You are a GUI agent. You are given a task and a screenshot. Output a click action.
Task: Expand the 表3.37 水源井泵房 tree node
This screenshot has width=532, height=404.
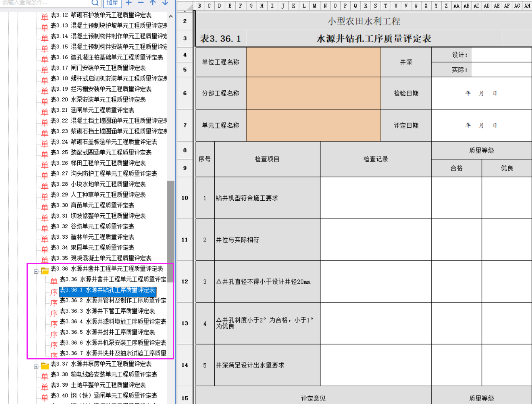[x=36, y=367]
